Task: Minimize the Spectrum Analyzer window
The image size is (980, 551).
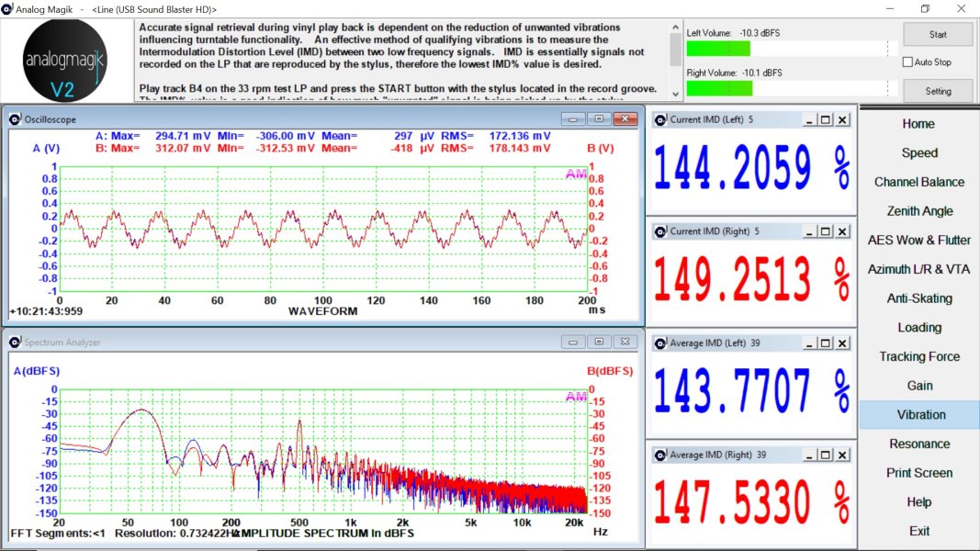Action: pos(573,342)
